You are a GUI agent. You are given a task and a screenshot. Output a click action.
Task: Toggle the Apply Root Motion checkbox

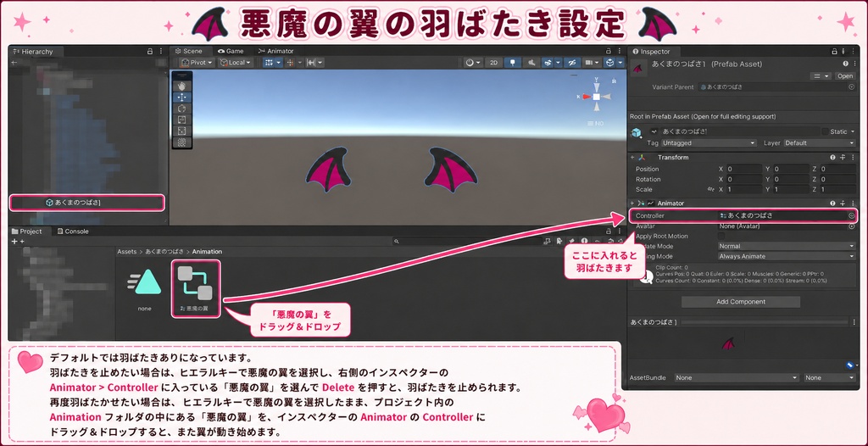pos(721,236)
